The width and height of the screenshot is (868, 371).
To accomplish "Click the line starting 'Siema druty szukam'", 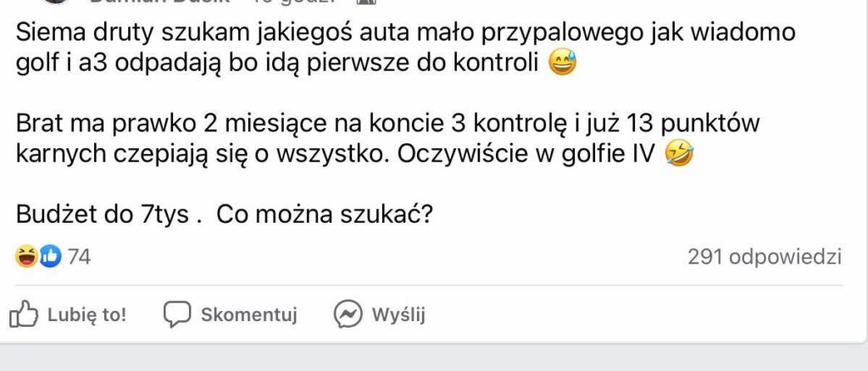I will pos(406,34).
